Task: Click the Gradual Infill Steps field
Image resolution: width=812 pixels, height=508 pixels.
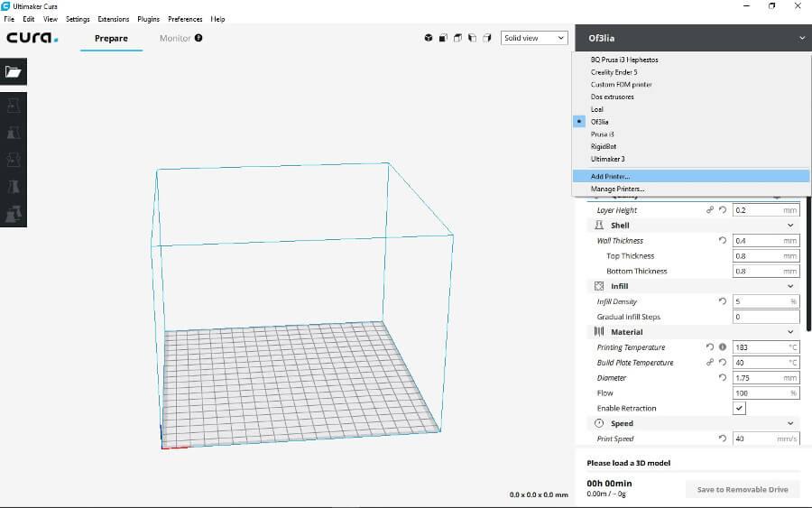Action: 766,317
